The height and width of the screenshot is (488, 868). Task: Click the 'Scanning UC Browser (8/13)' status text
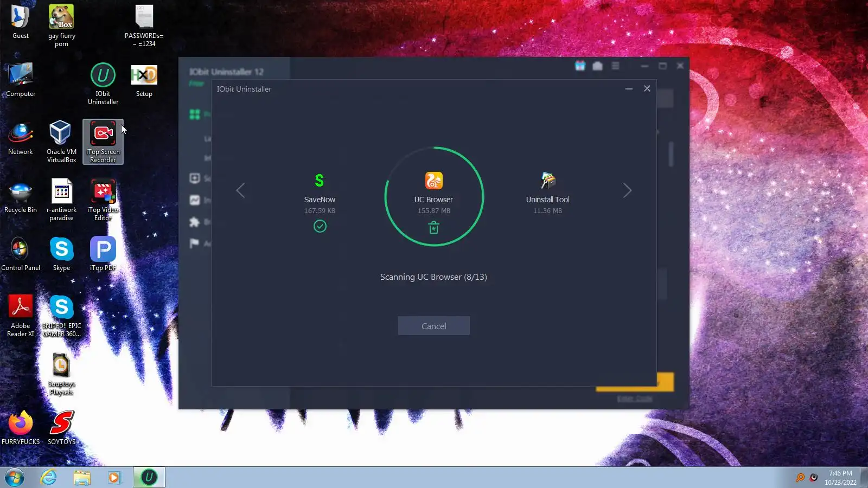click(x=433, y=277)
